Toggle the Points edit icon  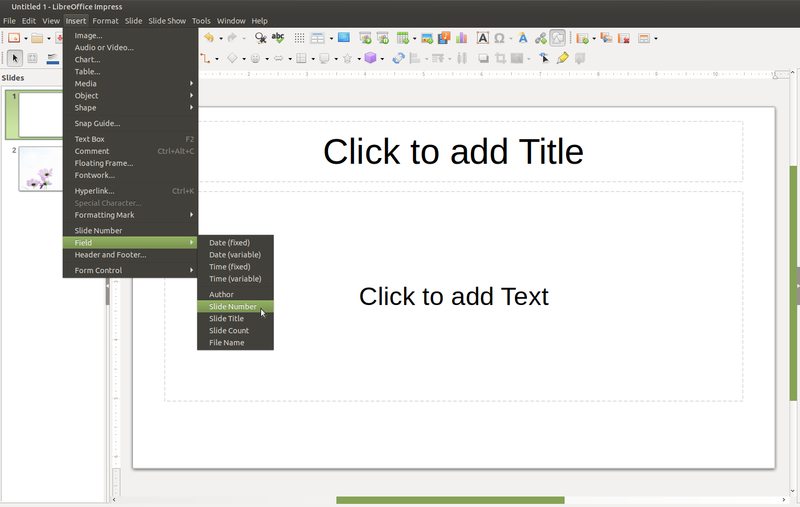[x=544, y=59]
